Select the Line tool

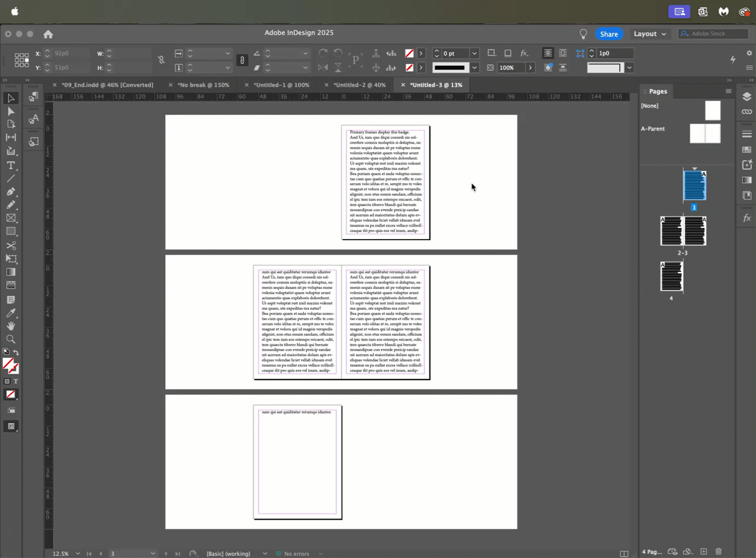(11, 178)
